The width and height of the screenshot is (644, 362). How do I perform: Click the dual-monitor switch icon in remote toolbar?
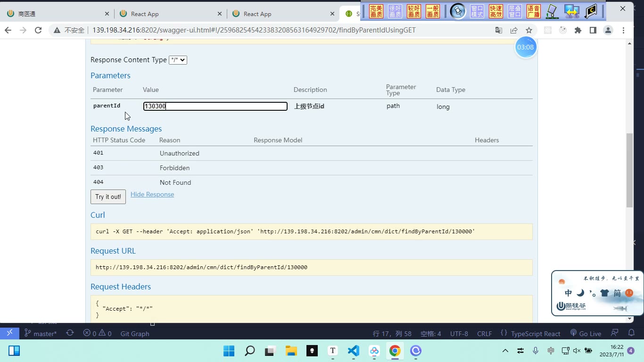point(571,11)
